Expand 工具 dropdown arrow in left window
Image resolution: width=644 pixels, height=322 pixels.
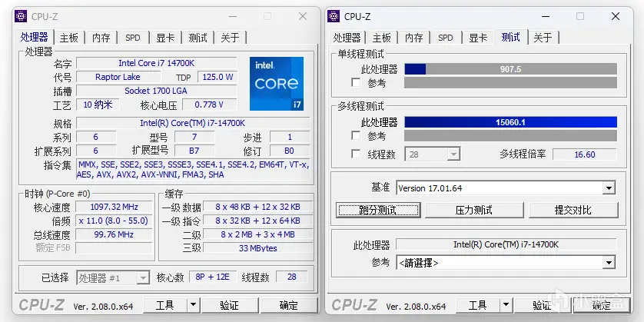tap(193, 305)
